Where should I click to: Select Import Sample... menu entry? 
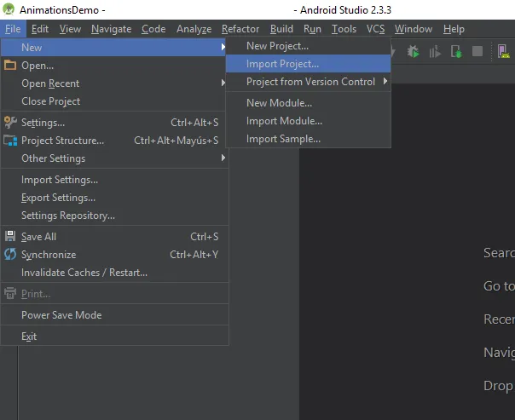click(x=309, y=139)
